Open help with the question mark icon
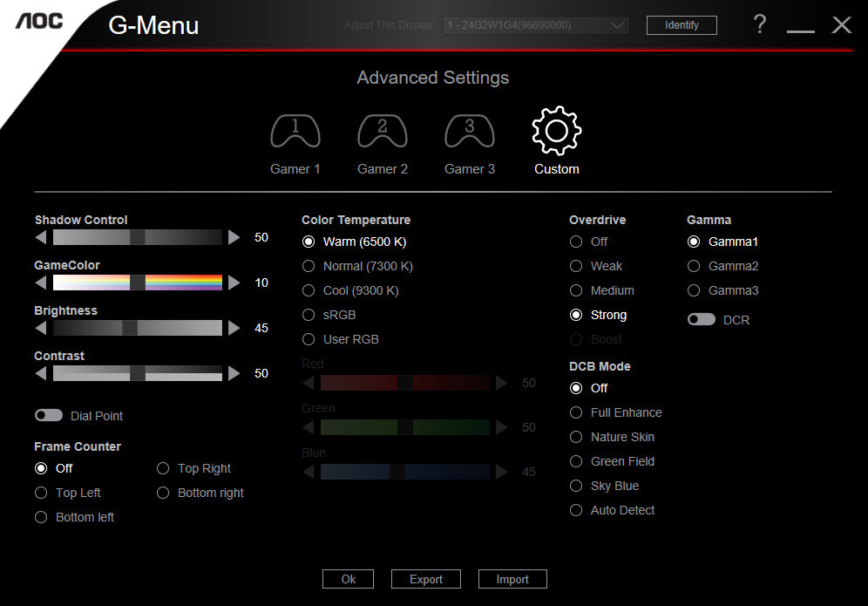Image resolution: width=868 pixels, height=606 pixels. click(x=760, y=24)
